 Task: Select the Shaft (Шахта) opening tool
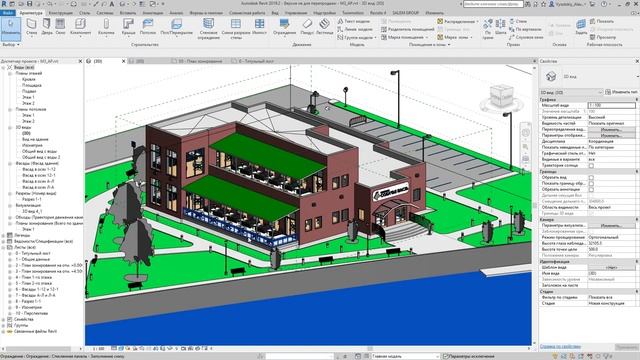[500, 27]
